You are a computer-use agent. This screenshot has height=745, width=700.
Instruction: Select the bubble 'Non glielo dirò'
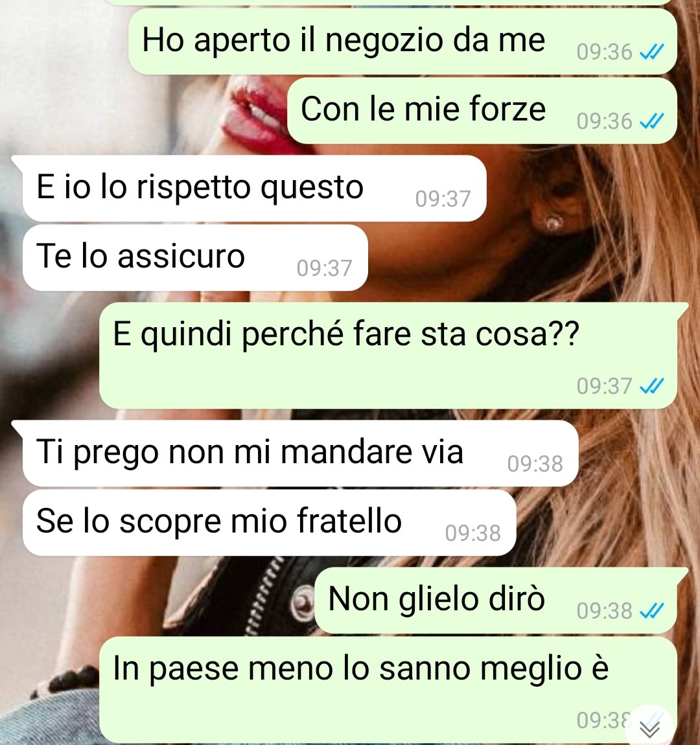coord(501,600)
